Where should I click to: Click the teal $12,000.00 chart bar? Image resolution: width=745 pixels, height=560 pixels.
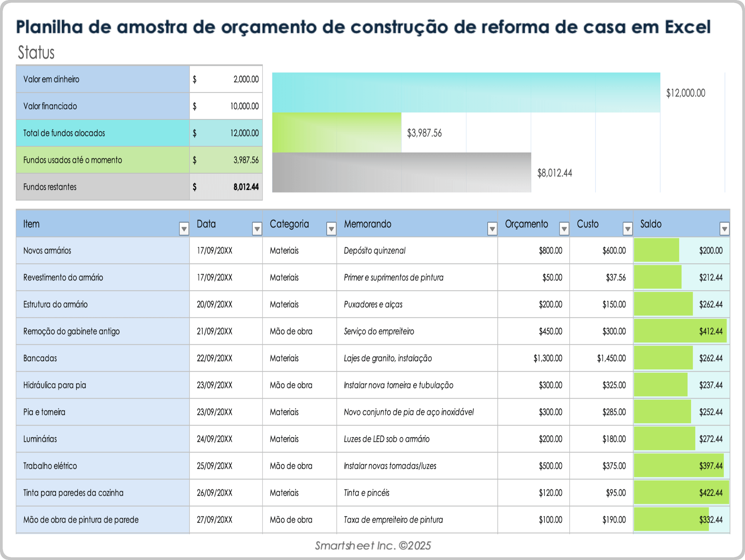466,92
